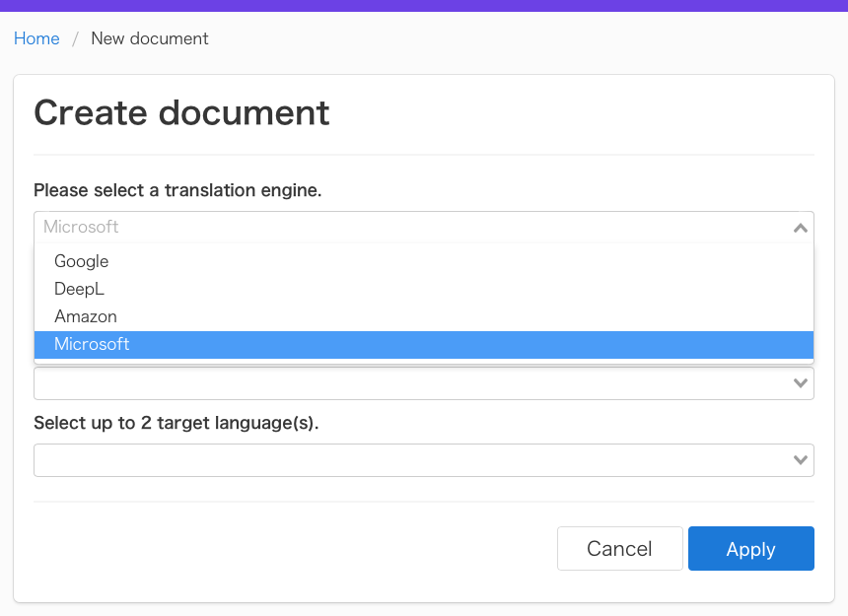Image resolution: width=848 pixels, height=616 pixels.
Task: Choose Amazon as translation engine
Action: [424, 316]
